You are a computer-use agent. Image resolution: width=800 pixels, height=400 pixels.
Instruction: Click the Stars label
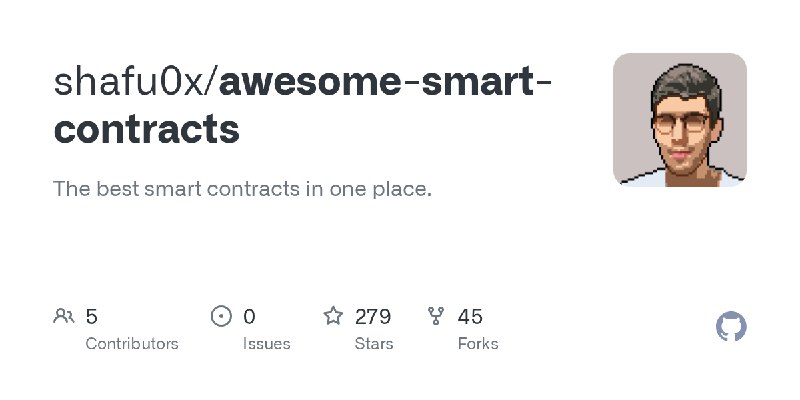374,343
